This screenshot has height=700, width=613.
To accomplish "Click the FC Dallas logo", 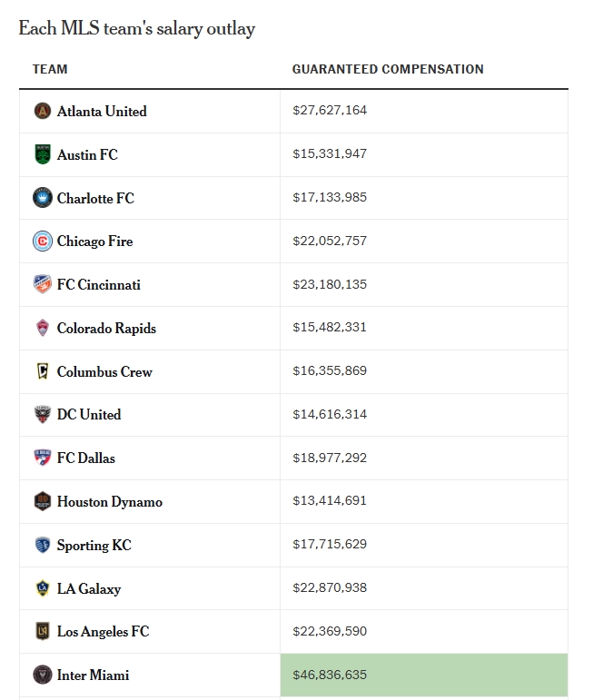I will (x=42, y=458).
